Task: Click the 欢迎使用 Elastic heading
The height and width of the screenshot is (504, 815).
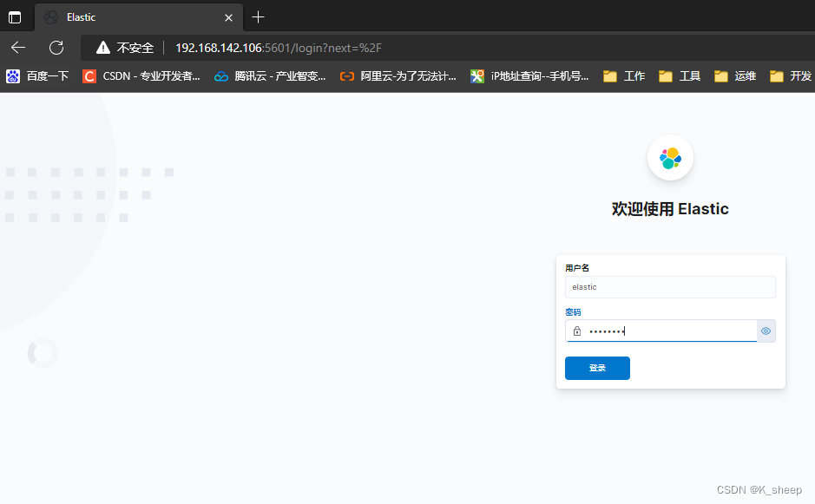Action: [670, 209]
